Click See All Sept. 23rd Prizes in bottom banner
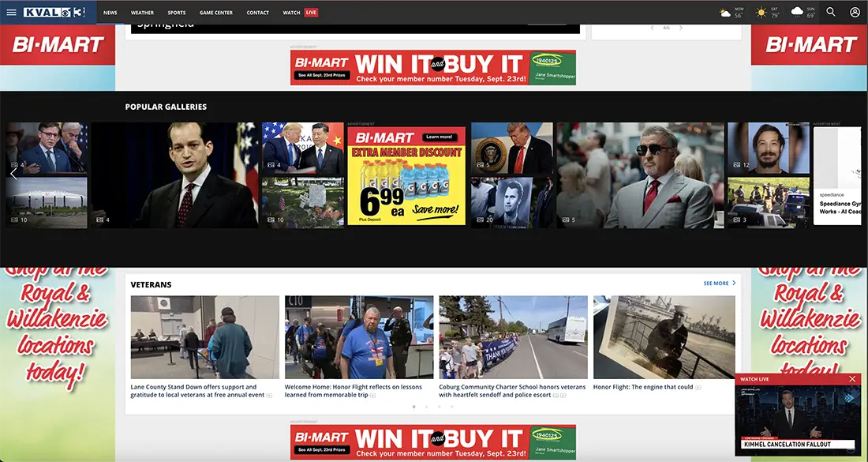Screen dimensions: 868x462 click(322, 450)
